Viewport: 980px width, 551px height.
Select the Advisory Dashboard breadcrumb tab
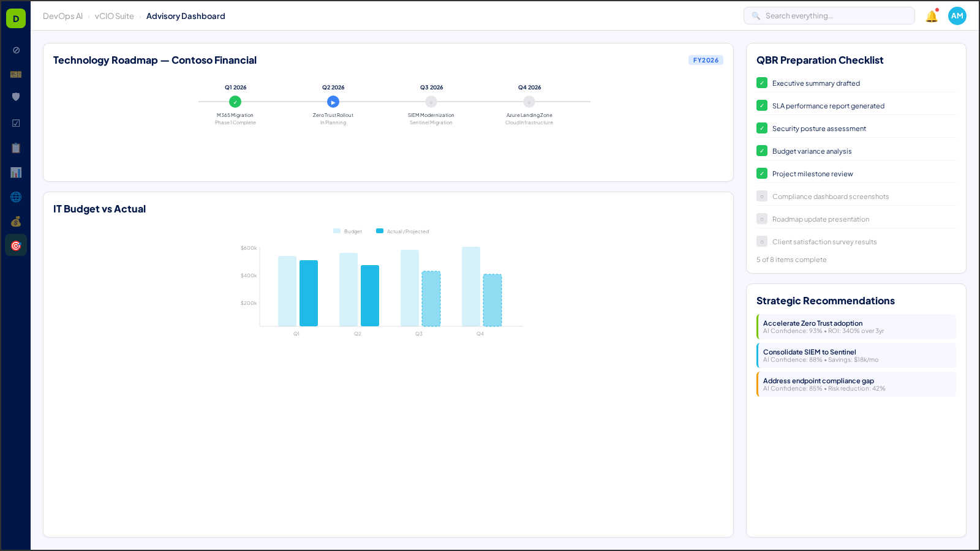pos(186,16)
